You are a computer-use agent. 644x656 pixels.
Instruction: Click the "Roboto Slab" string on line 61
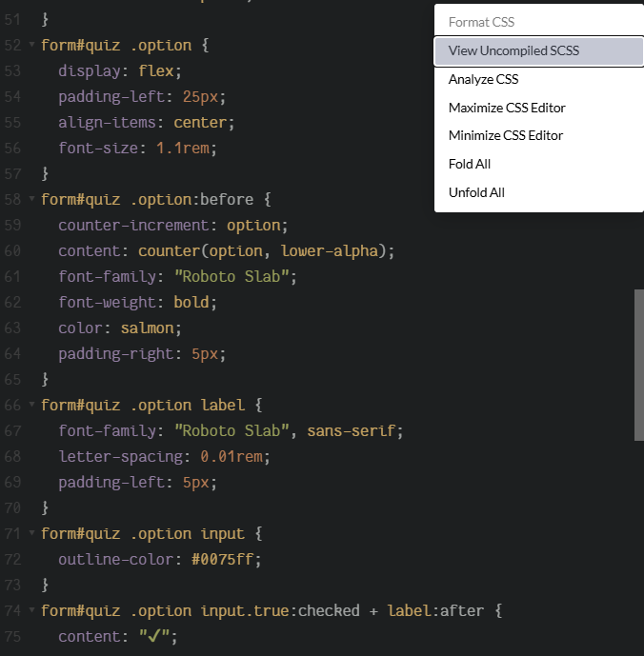(x=231, y=277)
